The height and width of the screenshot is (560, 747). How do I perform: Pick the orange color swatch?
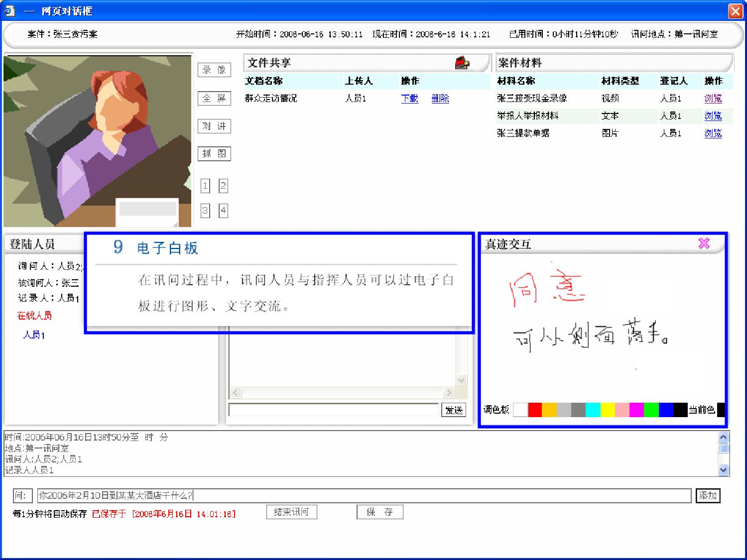tap(549, 410)
